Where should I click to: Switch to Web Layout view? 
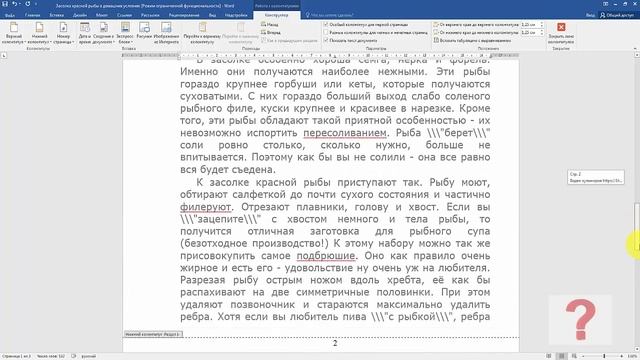[x=574, y=356]
